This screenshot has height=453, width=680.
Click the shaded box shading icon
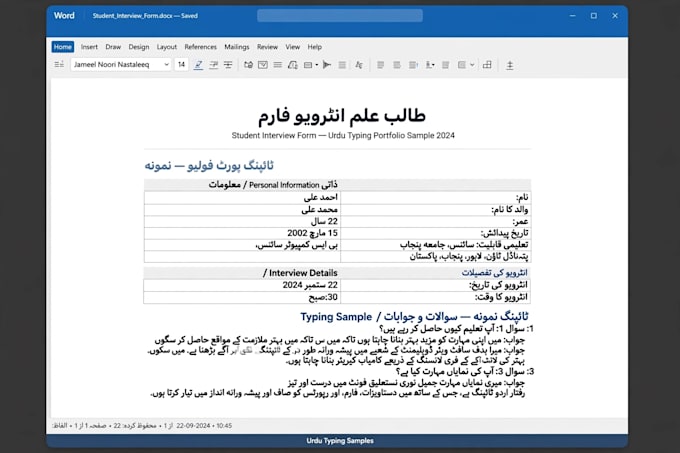[461, 65]
